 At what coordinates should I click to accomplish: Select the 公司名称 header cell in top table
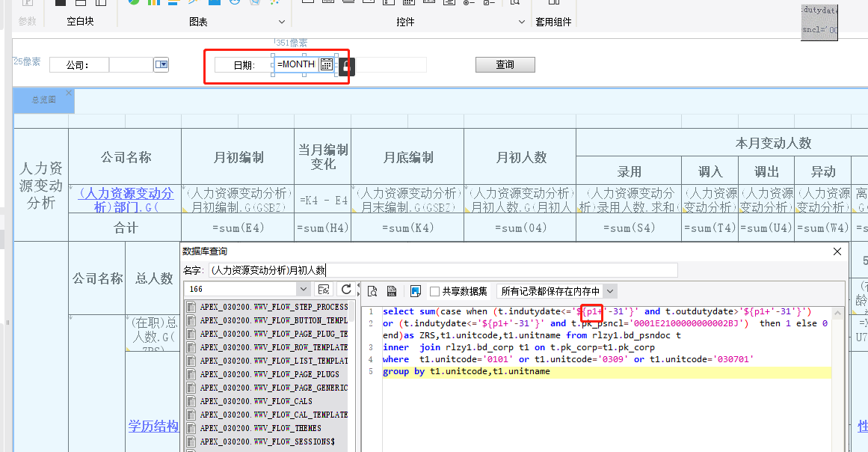coord(125,156)
